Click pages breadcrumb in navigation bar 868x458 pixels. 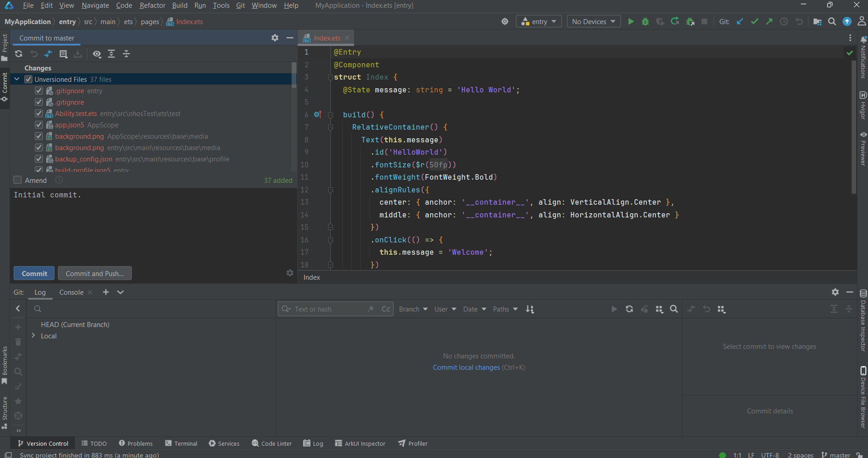[x=150, y=21]
